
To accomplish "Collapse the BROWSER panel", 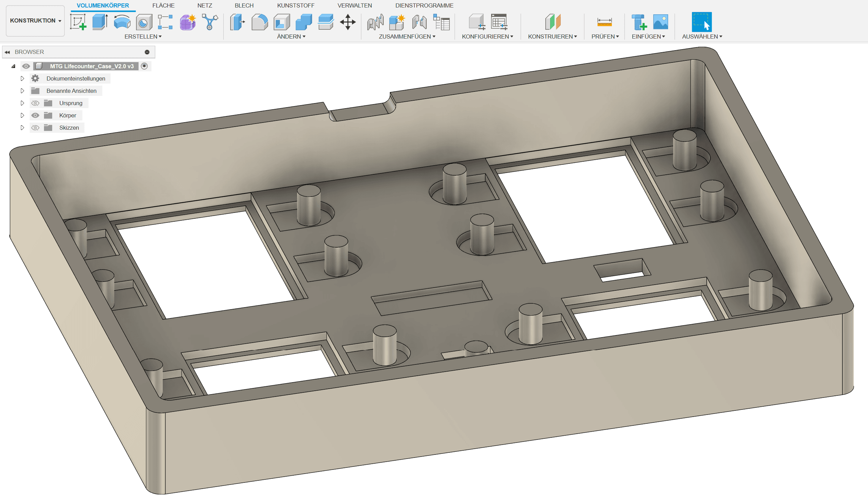I will coord(8,52).
